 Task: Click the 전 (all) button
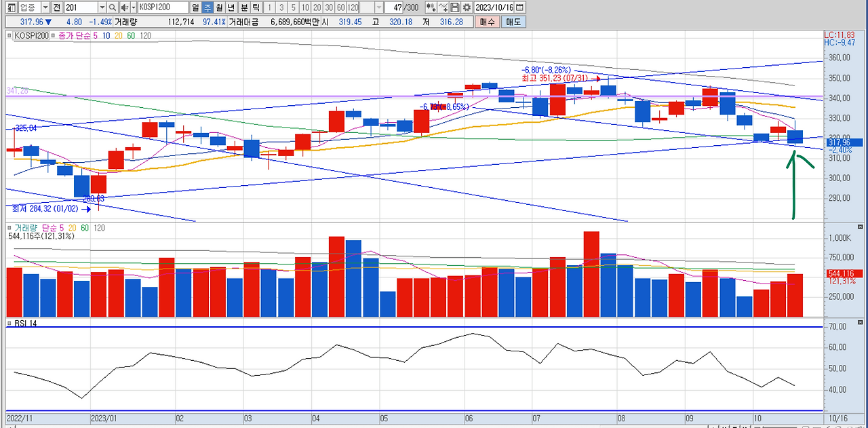click(56, 7)
